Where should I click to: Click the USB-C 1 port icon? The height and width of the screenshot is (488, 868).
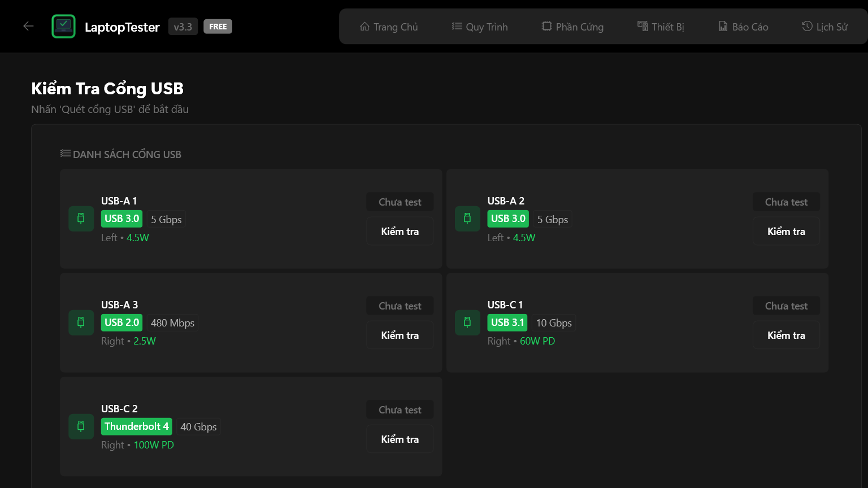pyautogui.click(x=467, y=323)
